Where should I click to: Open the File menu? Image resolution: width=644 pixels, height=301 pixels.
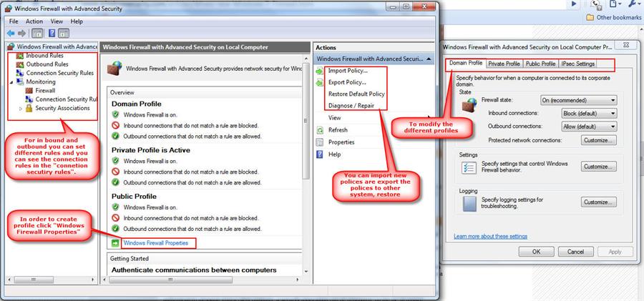(x=14, y=21)
